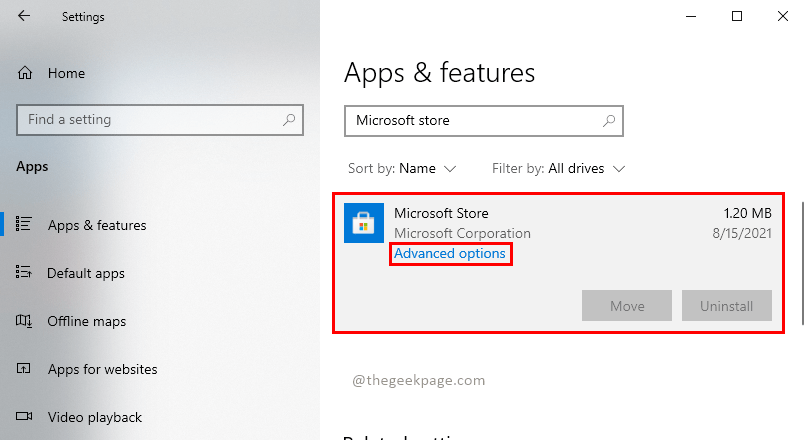Viewport: 806px width, 440px height.
Task: Open the Default apps section
Action: [86, 273]
